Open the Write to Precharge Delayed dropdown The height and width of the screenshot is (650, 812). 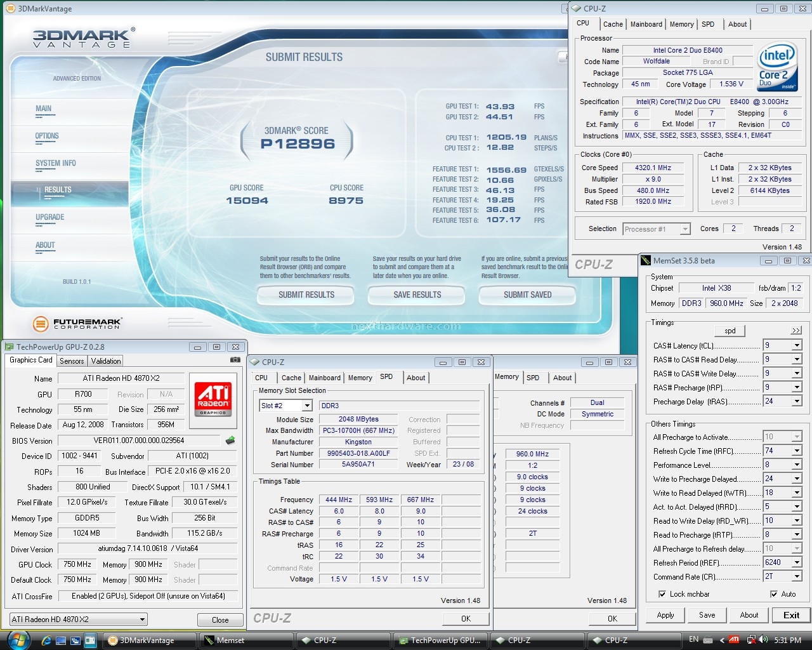[797, 479]
